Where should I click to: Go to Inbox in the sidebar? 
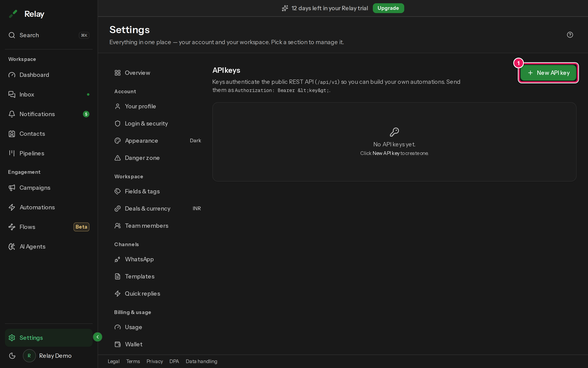click(49, 94)
